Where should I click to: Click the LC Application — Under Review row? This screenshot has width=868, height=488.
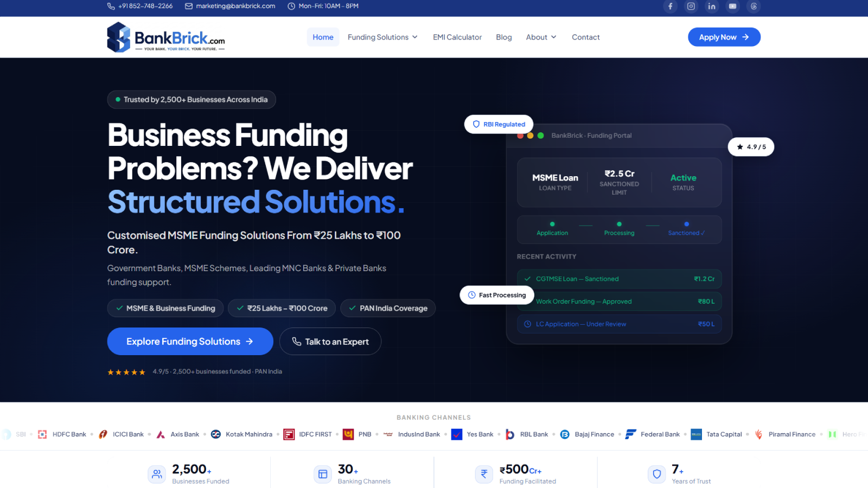coord(619,324)
